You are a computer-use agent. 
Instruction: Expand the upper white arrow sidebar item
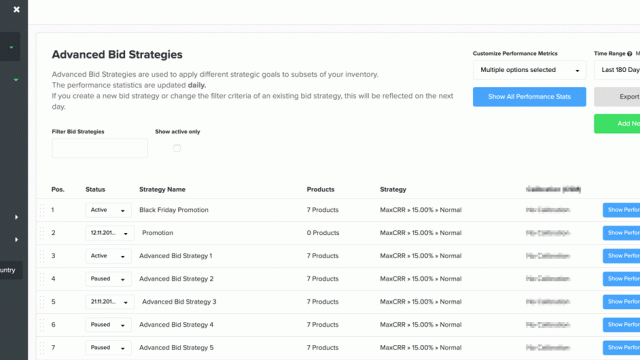coord(16,217)
